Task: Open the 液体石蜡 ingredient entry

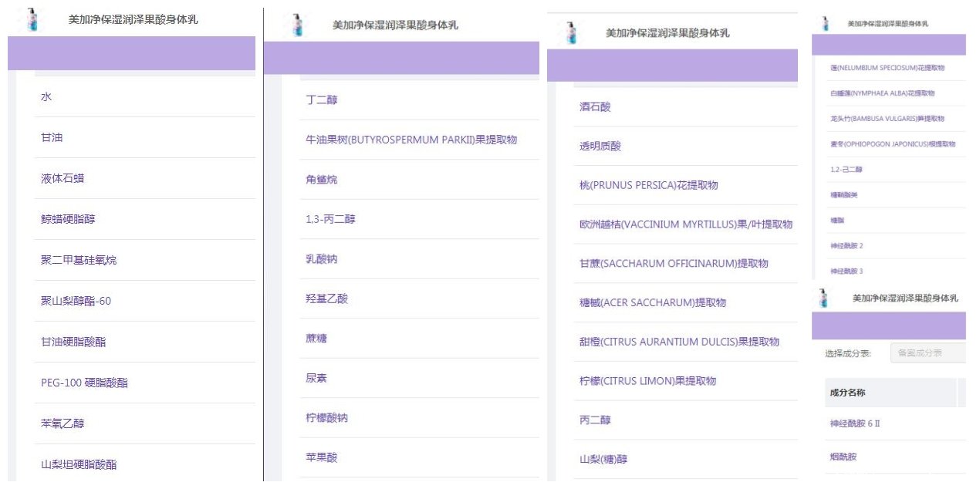Action: [63, 178]
